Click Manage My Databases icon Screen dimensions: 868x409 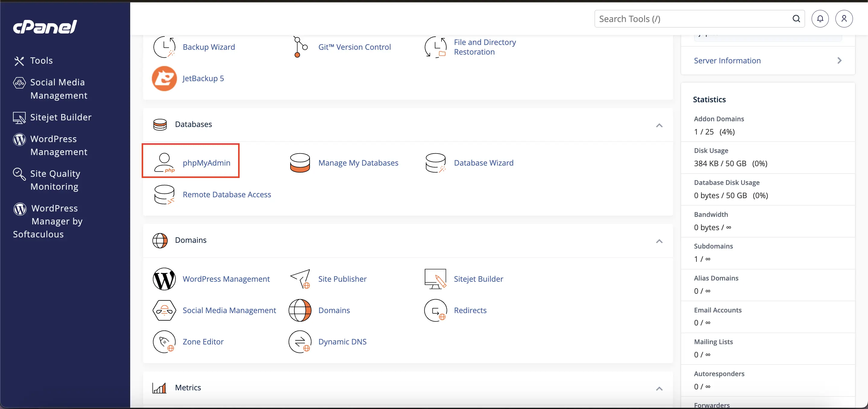tap(300, 163)
